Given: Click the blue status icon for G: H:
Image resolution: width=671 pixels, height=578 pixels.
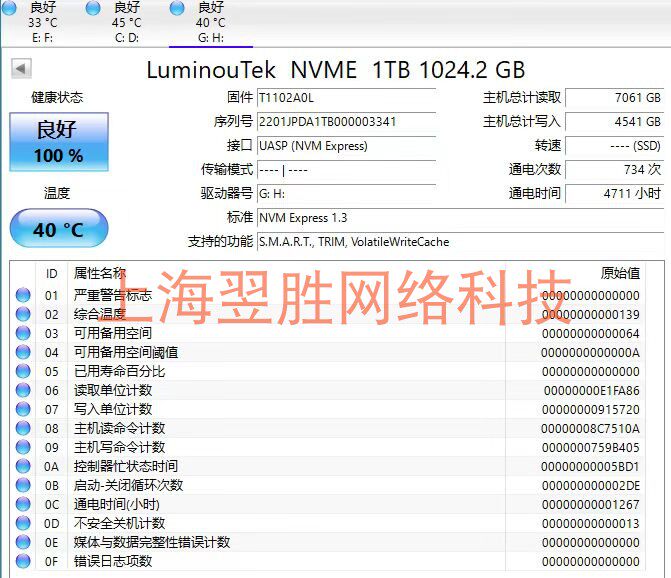Looking at the screenshot, I should (177, 8).
